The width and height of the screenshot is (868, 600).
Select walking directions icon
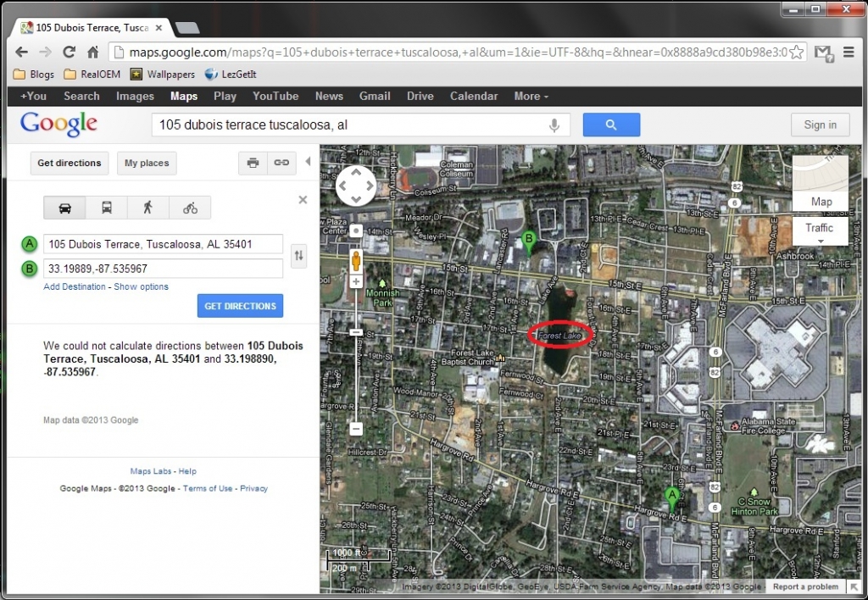coord(147,208)
